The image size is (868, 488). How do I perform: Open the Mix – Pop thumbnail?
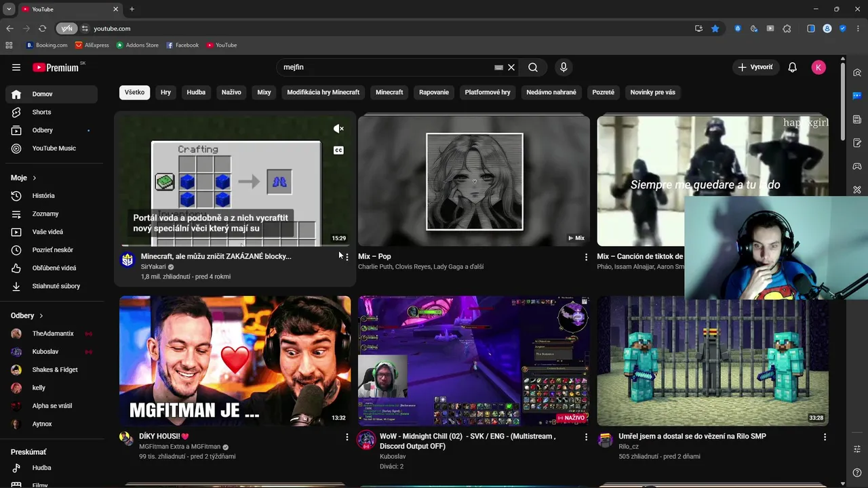click(474, 181)
